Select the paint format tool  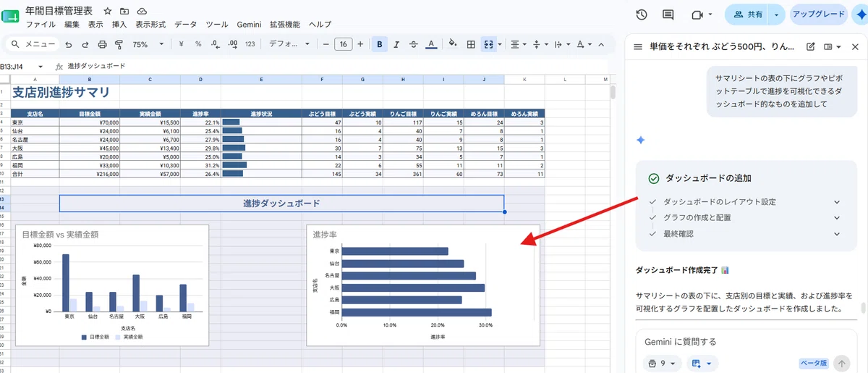pyautogui.click(x=119, y=44)
